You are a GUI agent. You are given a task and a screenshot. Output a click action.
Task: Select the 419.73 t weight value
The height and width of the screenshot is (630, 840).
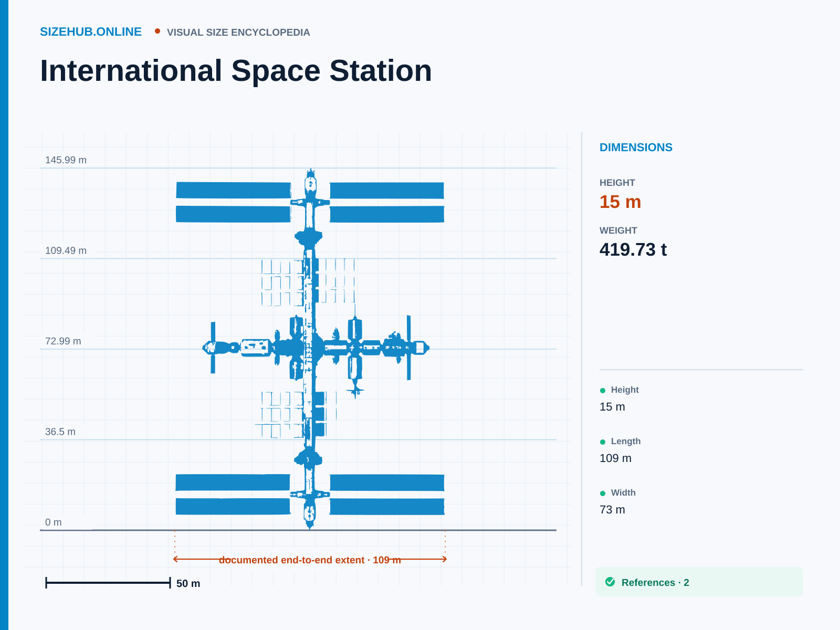(x=633, y=250)
